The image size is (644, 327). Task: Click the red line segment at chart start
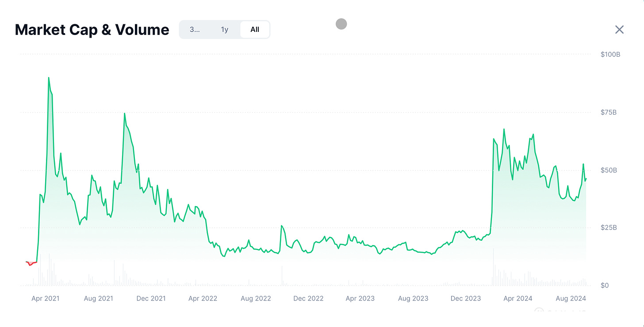coord(31,263)
